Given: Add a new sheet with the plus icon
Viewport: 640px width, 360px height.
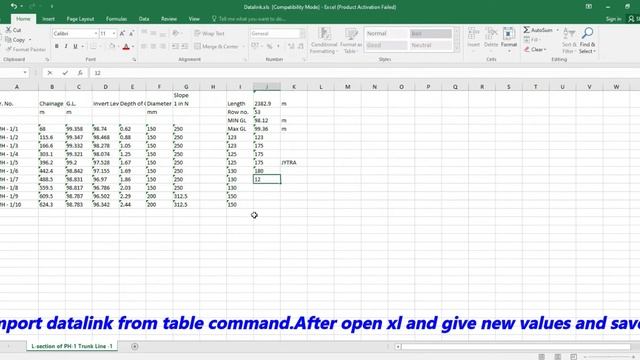Looking at the screenshot, I should click(x=135, y=347).
